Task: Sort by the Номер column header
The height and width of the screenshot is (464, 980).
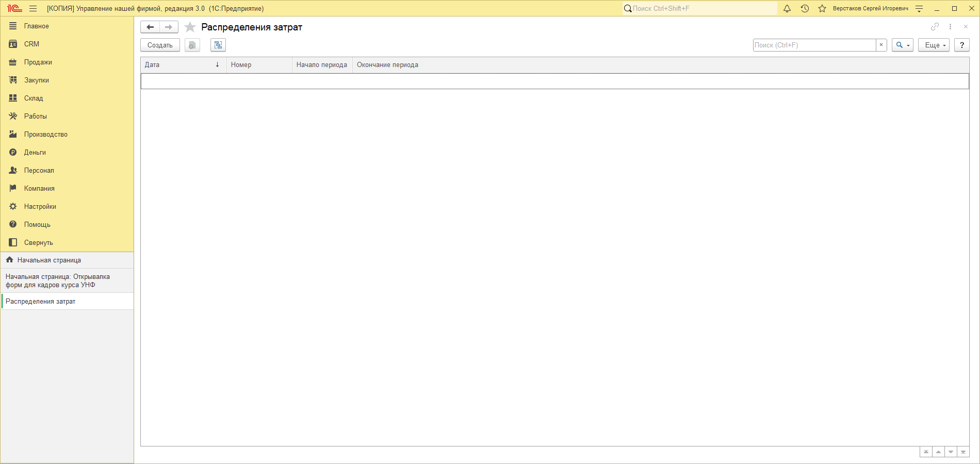Action: coord(259,64)
